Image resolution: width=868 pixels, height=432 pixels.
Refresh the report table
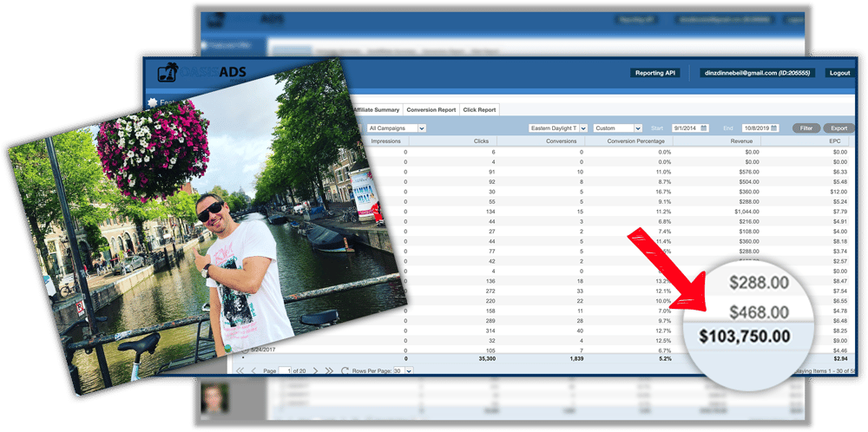click(x=345, y=370)
